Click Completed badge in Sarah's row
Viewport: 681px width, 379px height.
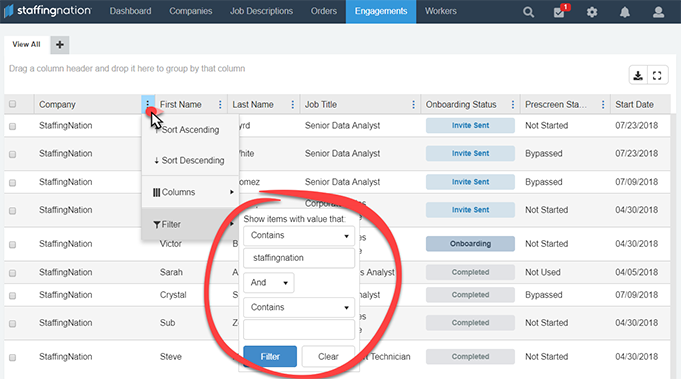pyautogui.click(x=470, y=272)
